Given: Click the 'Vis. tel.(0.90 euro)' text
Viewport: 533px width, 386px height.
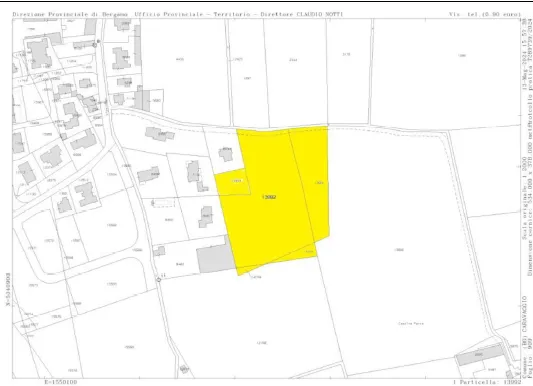Looking at the screenshot, I should (x=485, y=14).
